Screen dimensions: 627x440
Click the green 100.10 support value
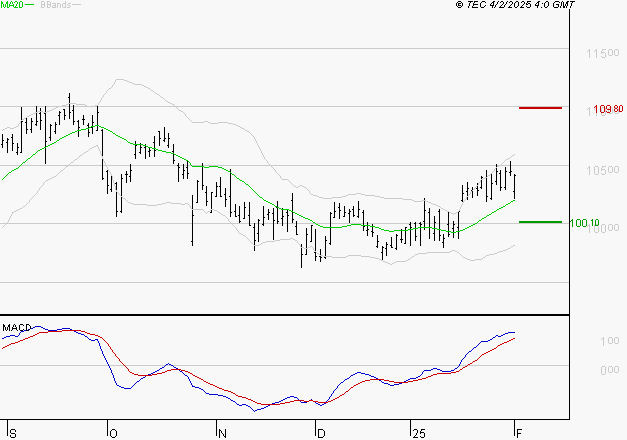[x=585, y=223]
